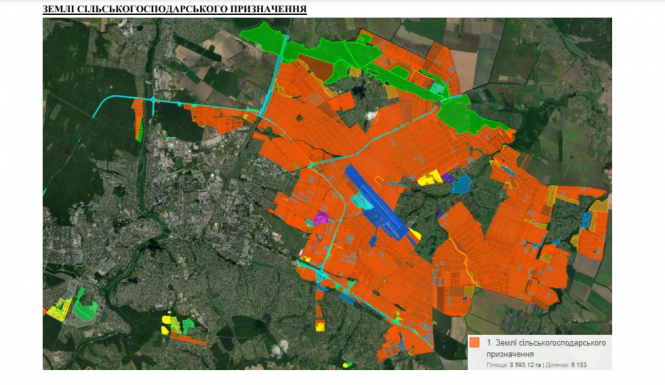This screenshot has width=665, height=385.
Task: Click the light-blue pond-shaped parcel
Action: pos(461,184)
